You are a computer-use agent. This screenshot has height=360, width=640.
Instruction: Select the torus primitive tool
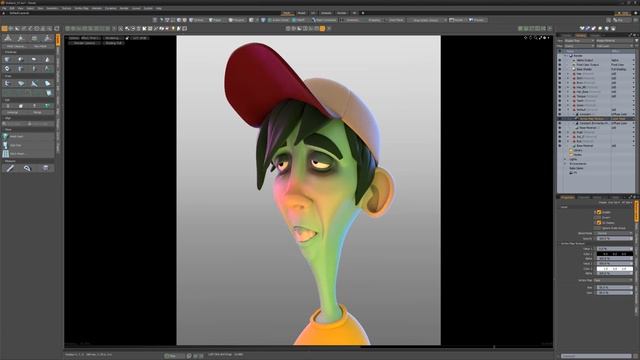[x=7, y=69]
